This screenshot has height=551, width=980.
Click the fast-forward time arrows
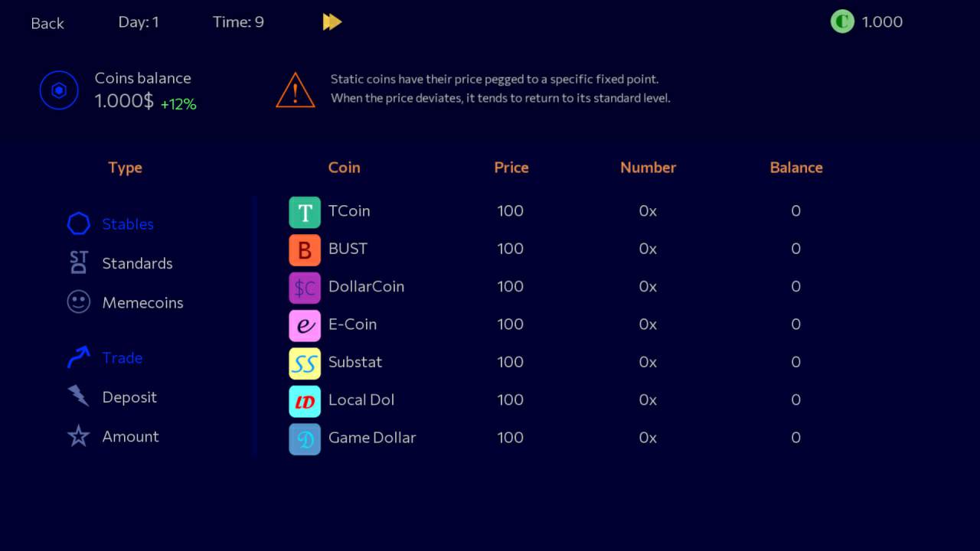tap(332, 22)
